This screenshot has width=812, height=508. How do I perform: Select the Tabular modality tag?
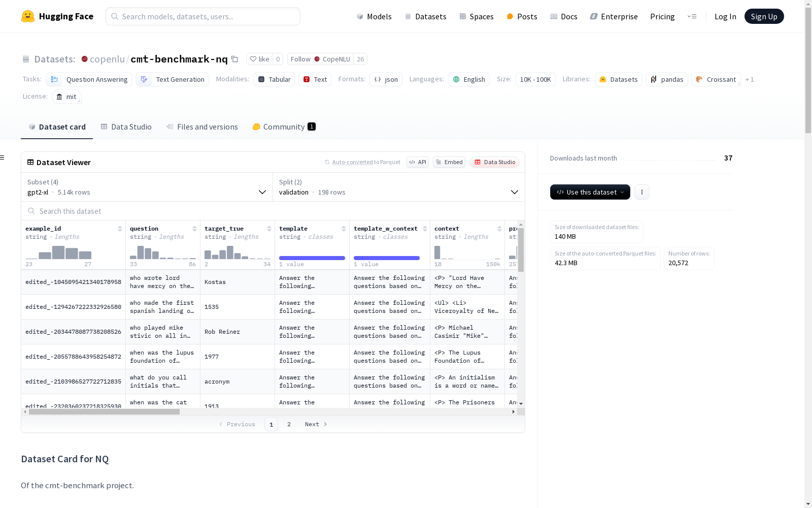click(x=274, y=79)
